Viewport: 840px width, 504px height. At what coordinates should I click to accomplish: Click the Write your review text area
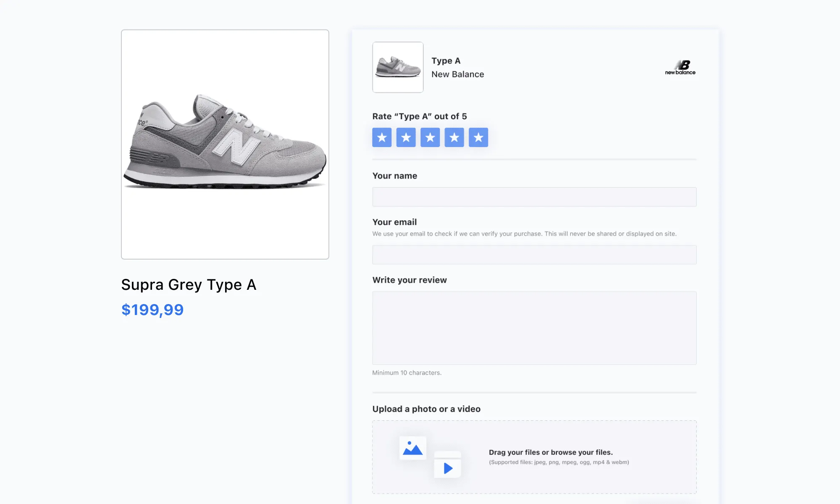click(x=534, y=328)
